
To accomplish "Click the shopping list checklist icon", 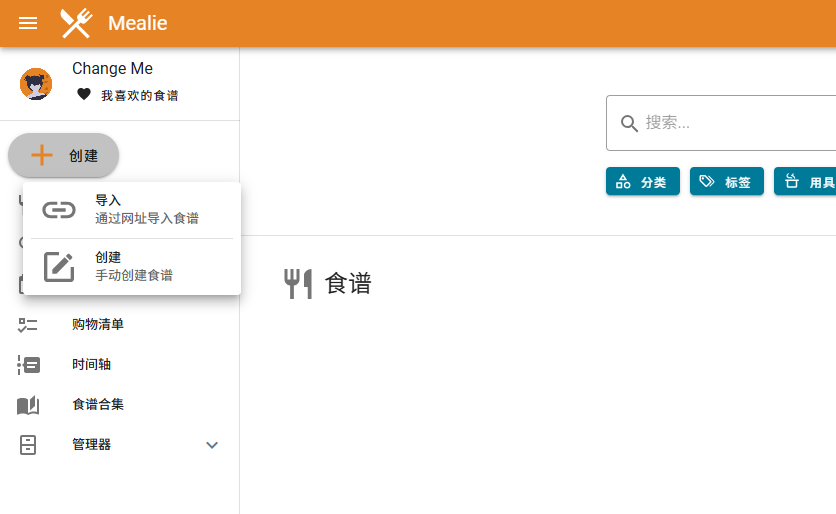I will (x=27, y=325).
